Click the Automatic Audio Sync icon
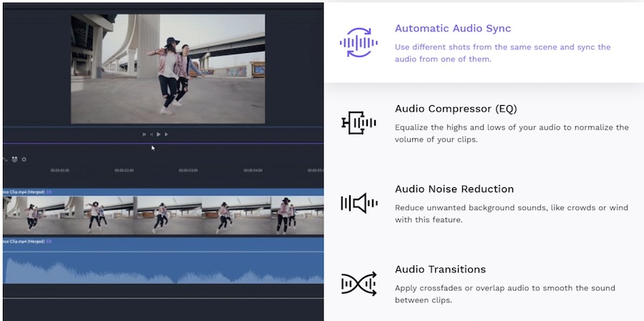 pyautogui.click(x=358, y=42)
